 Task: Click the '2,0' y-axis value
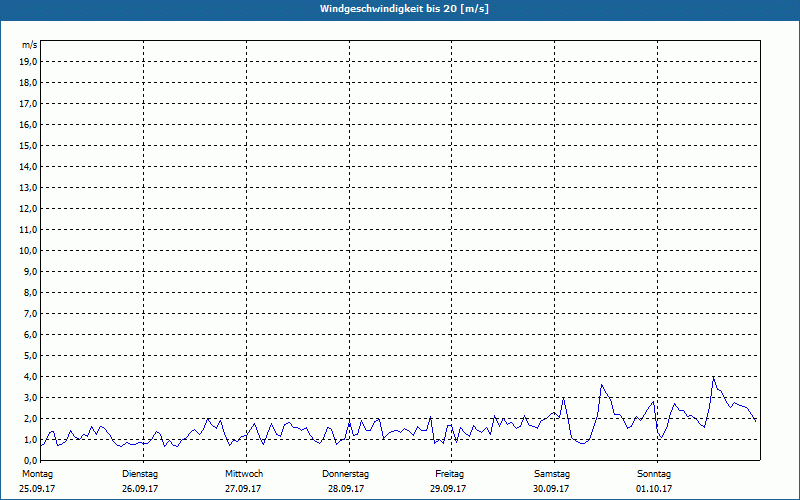(x=31, y=418)
